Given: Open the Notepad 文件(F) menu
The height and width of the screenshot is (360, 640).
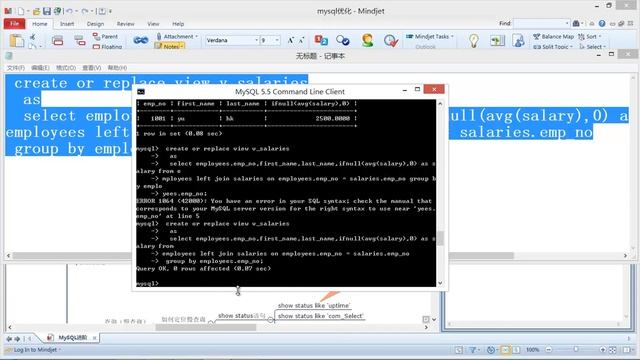Looking at the screenshot, I should point(16,68).
